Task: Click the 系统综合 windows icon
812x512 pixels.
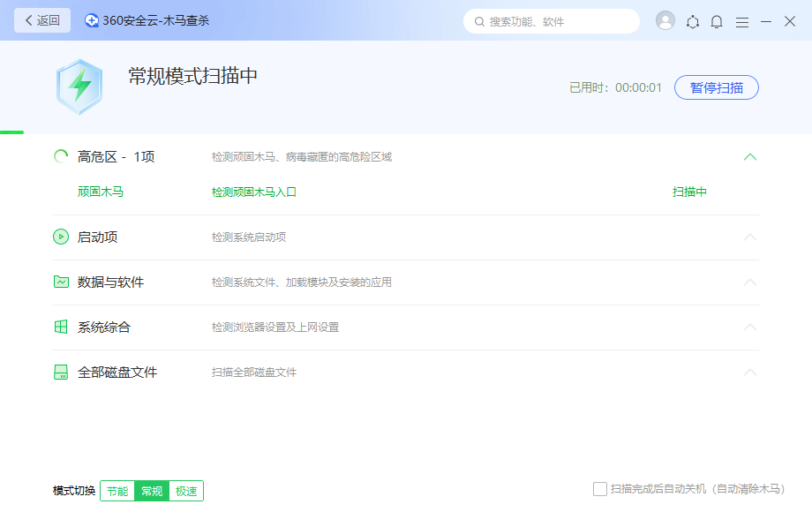Action: pyautogui.click(x=61, y=327)
